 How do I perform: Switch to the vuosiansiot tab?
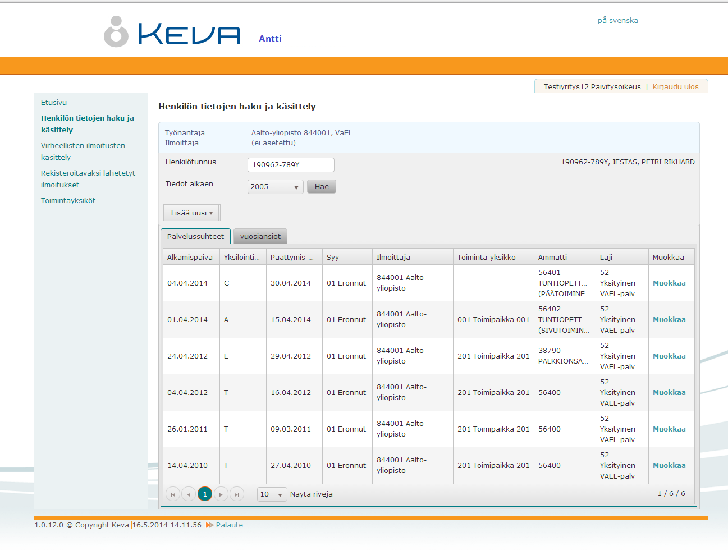[x=260, y=237]
